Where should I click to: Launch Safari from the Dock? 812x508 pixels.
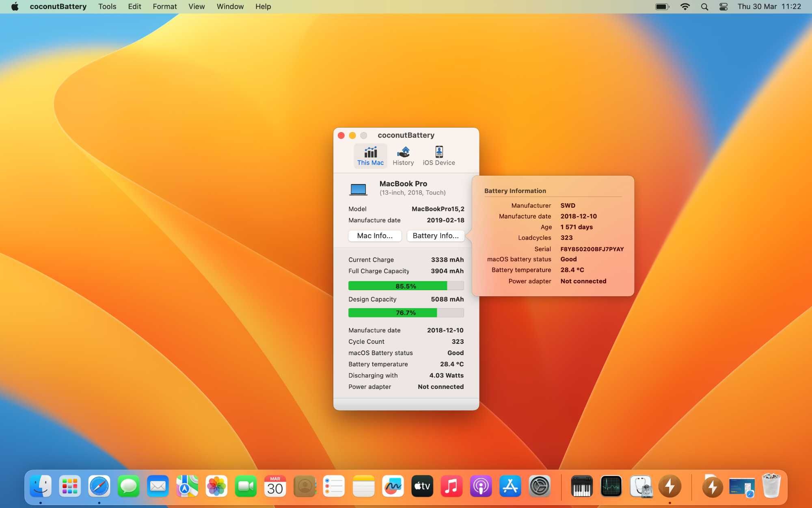(x=99, y=486)
